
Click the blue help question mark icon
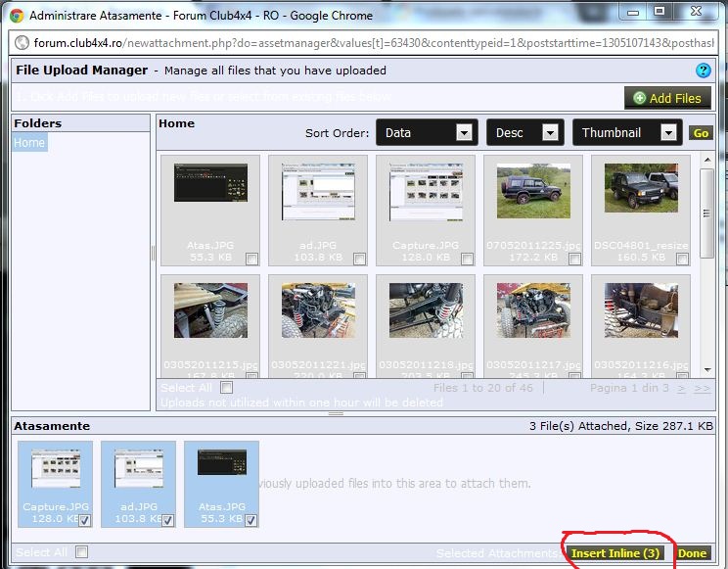[x=703, y=71]
